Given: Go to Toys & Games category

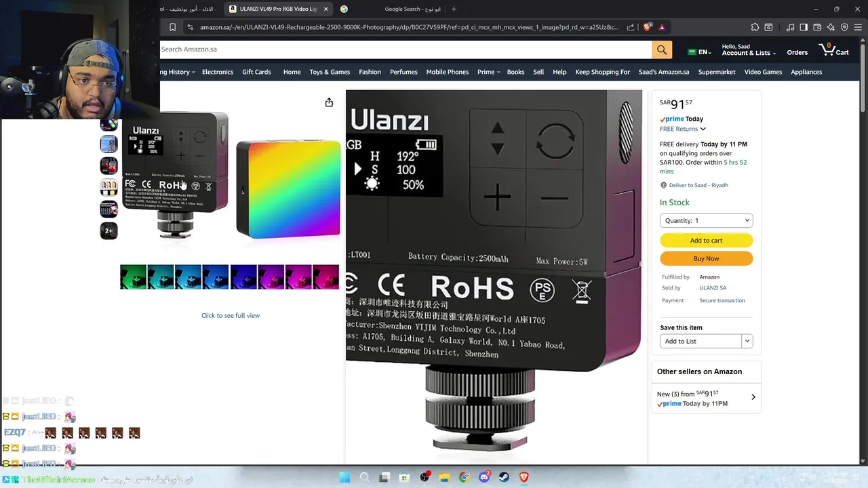Looking at the screenshot, I should [x=330, y=72].
